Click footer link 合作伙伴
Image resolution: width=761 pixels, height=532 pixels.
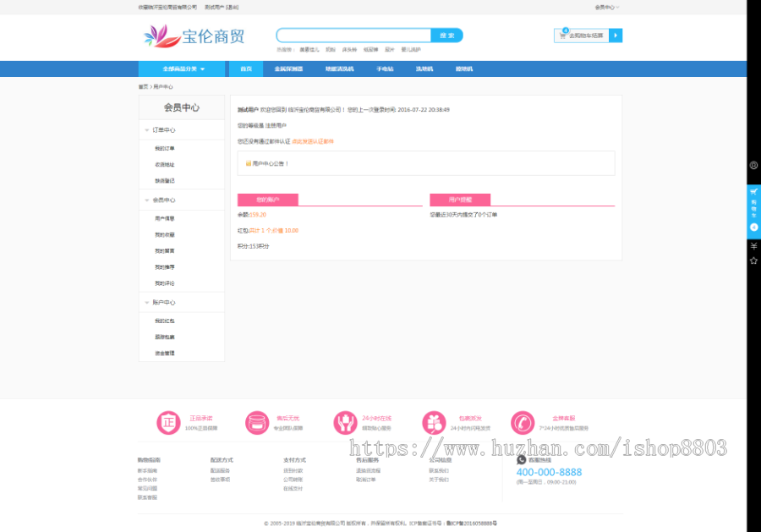point(147,480)
